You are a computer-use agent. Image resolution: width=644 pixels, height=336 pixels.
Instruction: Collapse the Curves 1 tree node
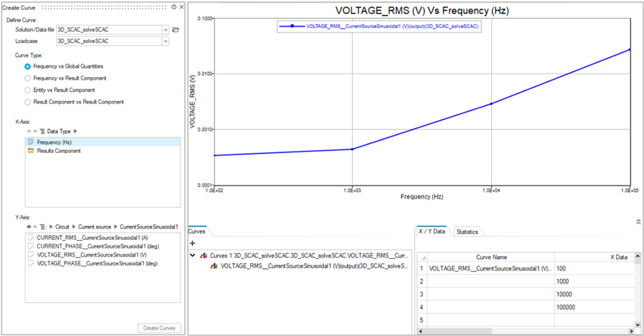pyautogui.click(x=193, y=256)
